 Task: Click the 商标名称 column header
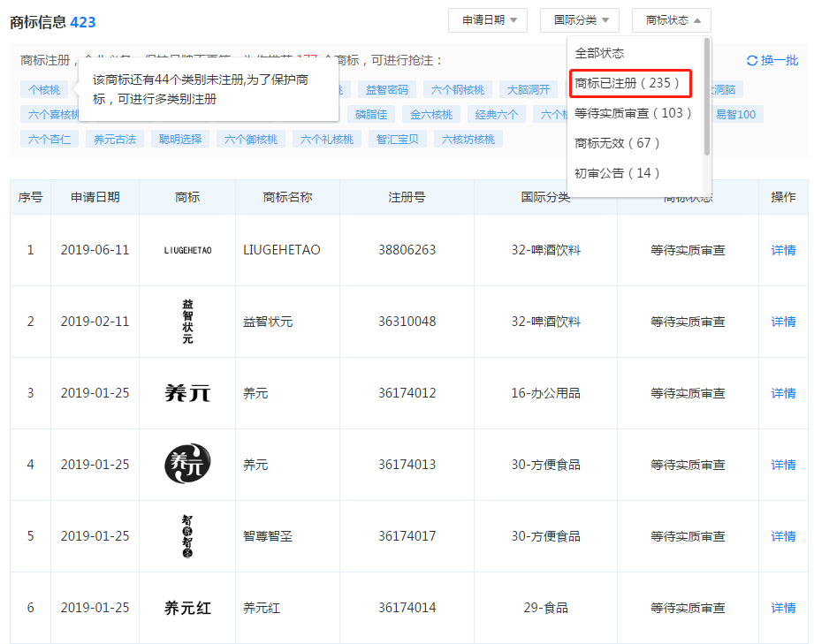click(287, 197)
